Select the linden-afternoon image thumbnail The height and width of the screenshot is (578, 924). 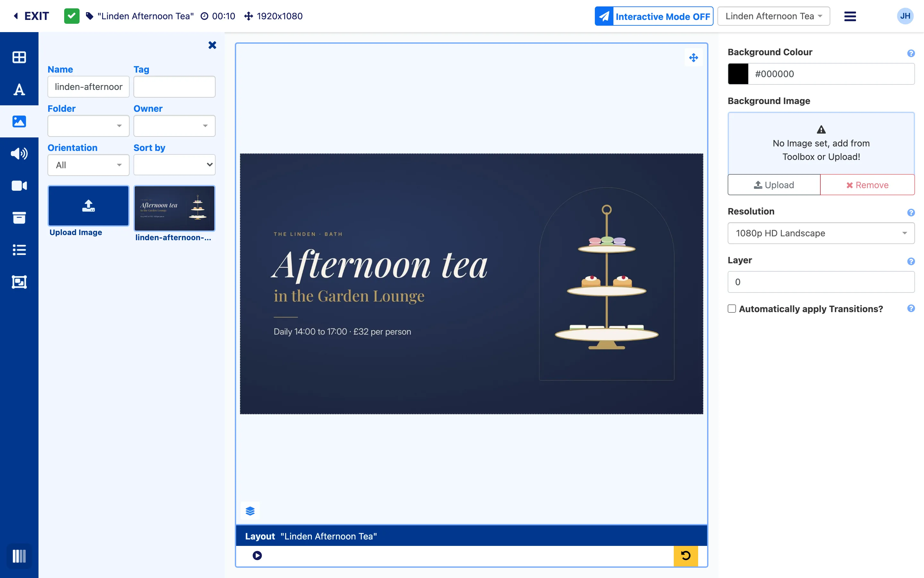click(174, 208)
